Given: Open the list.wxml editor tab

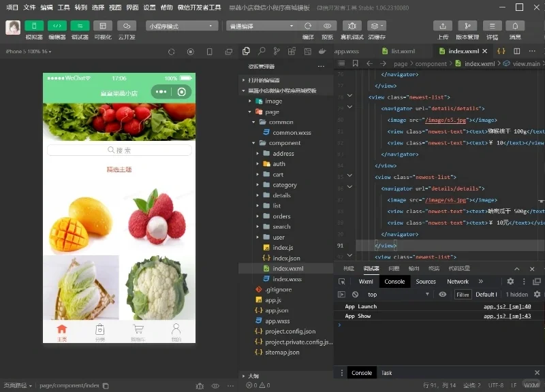Looking at the screenshot, I should pyautogui.click(x=403, y=51).
